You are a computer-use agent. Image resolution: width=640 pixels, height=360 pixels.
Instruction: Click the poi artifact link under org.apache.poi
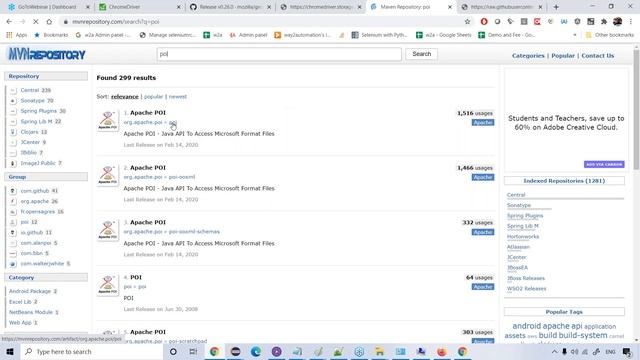[173, 122]
